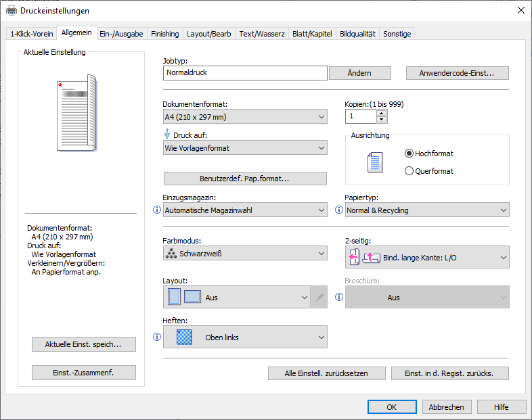The image size is (532, 420).
Task: Click info icon beside Broschüre dropdown
Action: point(339,297)
